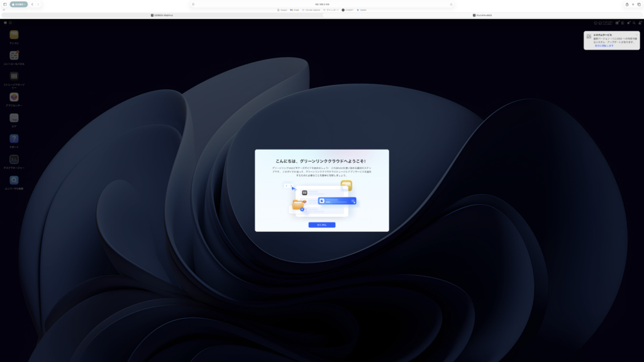Viewport: 644px width, 362px height.
Task: Open the ログ (Log) app icon
Action: coord(14,118)
